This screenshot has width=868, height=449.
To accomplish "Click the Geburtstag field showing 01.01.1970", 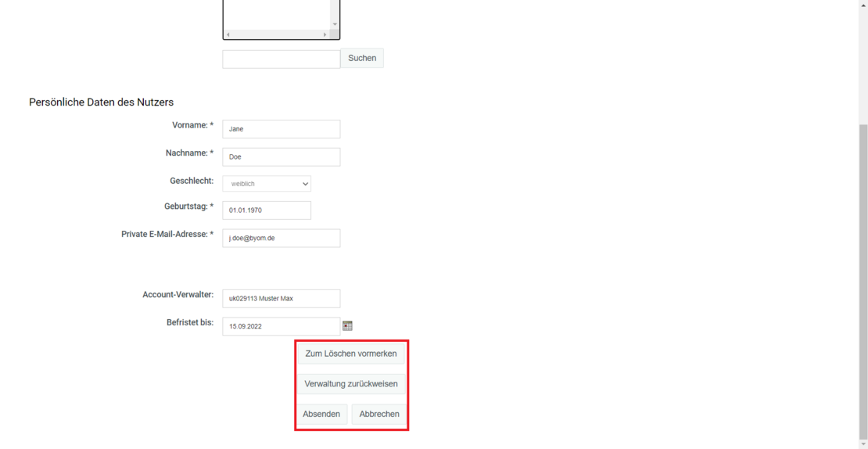I will tap(267, 210).
